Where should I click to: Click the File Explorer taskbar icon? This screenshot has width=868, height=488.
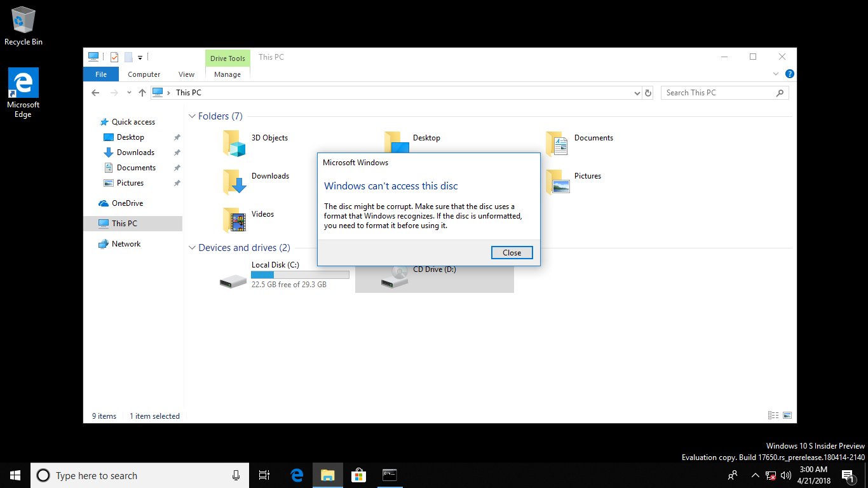pos(327,475)
